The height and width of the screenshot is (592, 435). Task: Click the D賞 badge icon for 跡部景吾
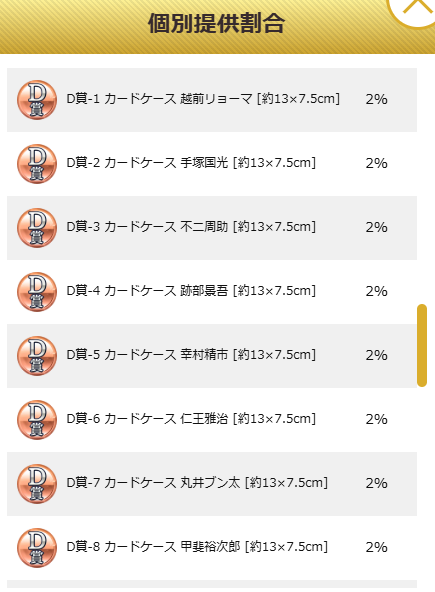[x=37, y=292]
